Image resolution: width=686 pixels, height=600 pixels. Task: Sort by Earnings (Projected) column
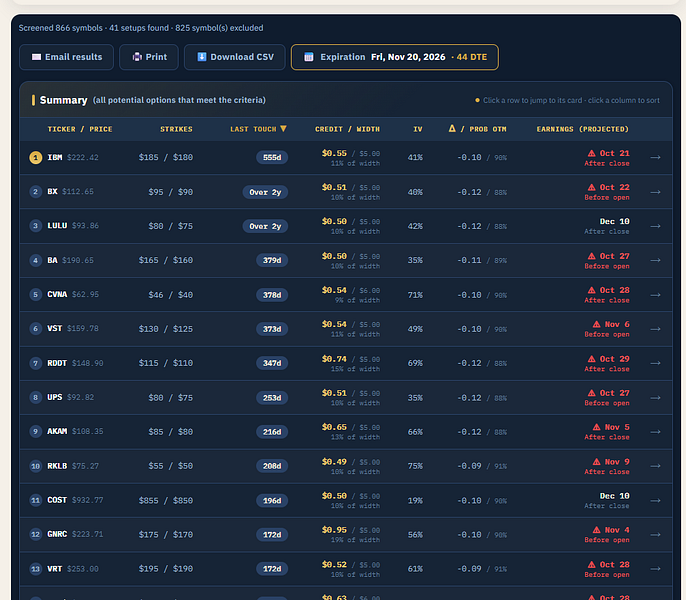point(583,129)
